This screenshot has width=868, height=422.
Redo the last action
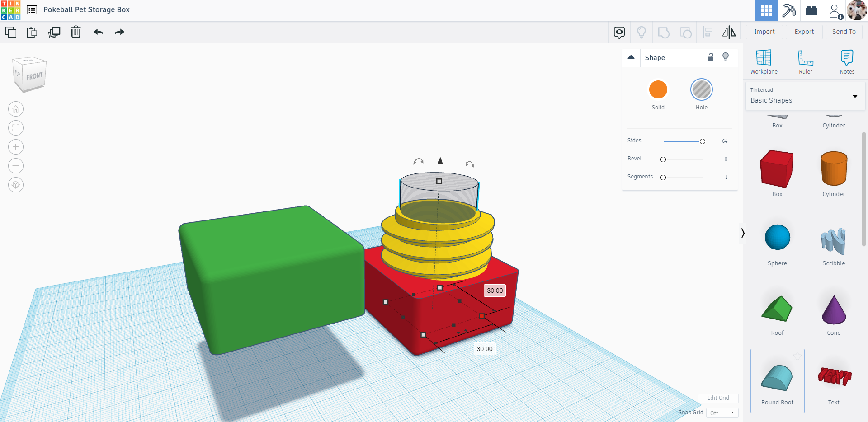(x=119, y=32)
